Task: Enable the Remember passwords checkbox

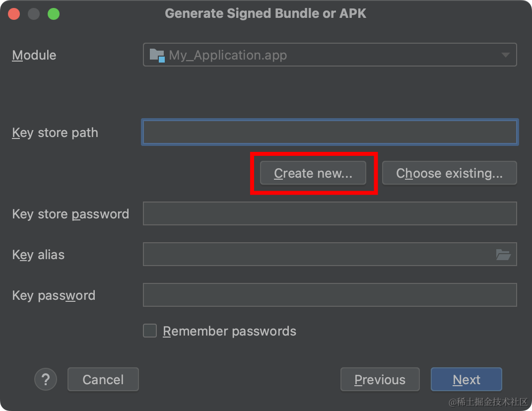Action: point(149,331)
